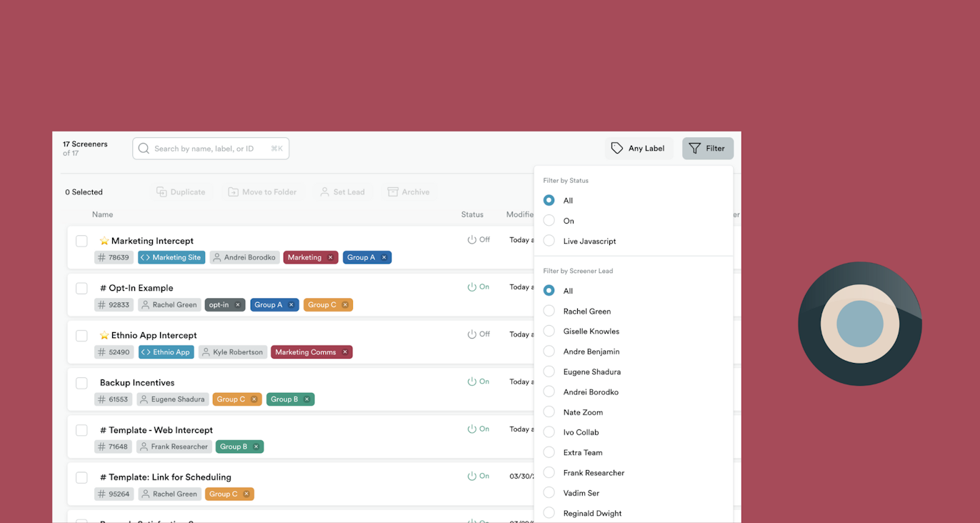Click the Ethnio App code tag icon
The width and height of the screenshot is (980, 523).
coord(146,352)
